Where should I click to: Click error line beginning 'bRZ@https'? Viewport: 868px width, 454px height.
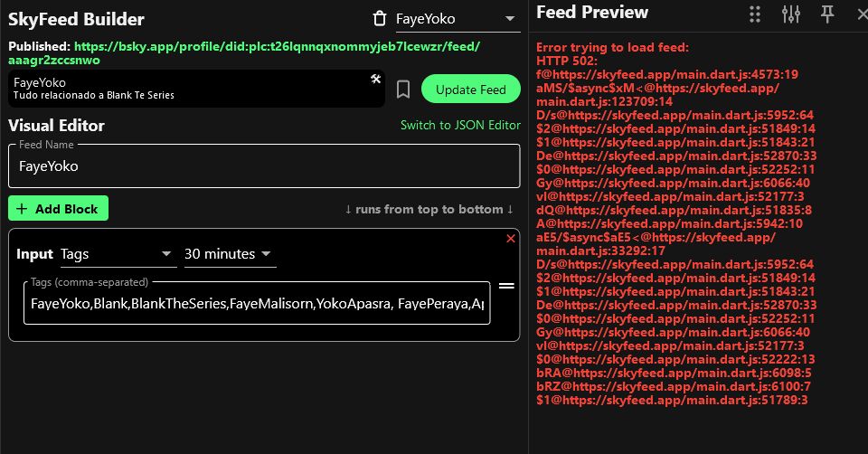(673, 386)
